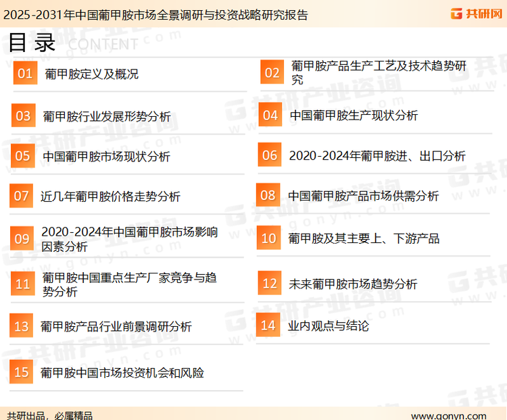Click the orange 13 number badge
The height and width of the screenshot is (420, 507).
click(x=22, y=325)
